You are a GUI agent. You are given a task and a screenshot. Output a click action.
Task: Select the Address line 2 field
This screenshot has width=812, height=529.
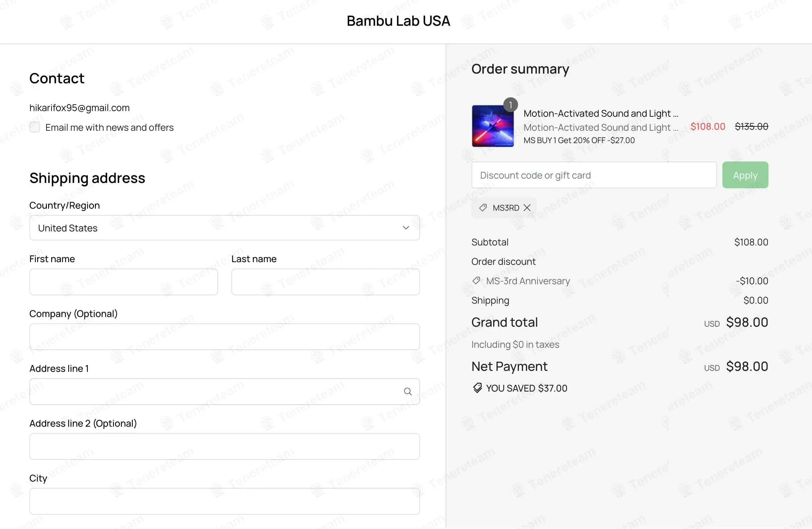[224, 446]
